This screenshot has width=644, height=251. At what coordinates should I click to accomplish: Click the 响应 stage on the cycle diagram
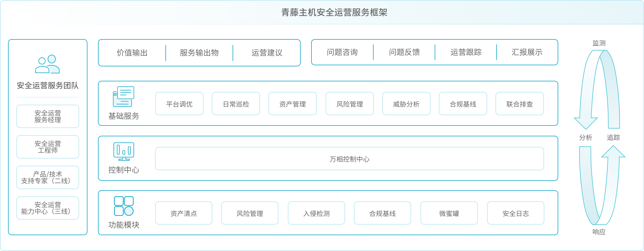click(599, 232)
